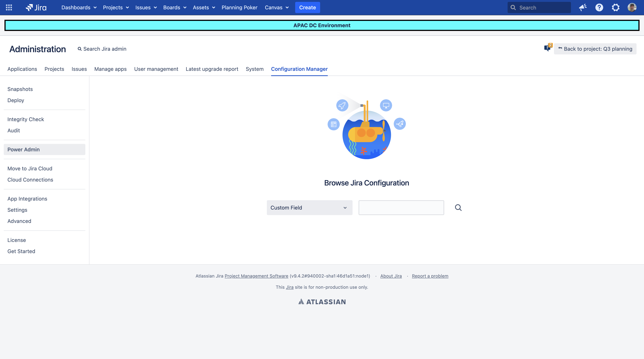Open the Help question mark icon

tap(599, 7)
